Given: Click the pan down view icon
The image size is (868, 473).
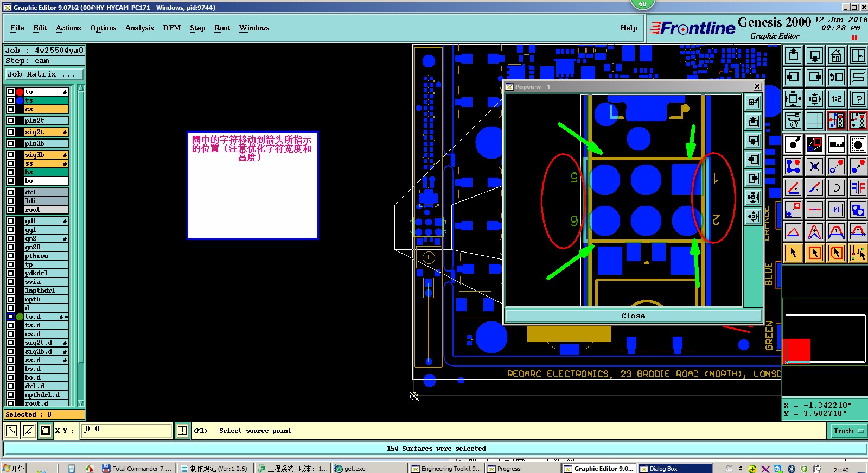Looking at the screenshot, I should point(815,55).
